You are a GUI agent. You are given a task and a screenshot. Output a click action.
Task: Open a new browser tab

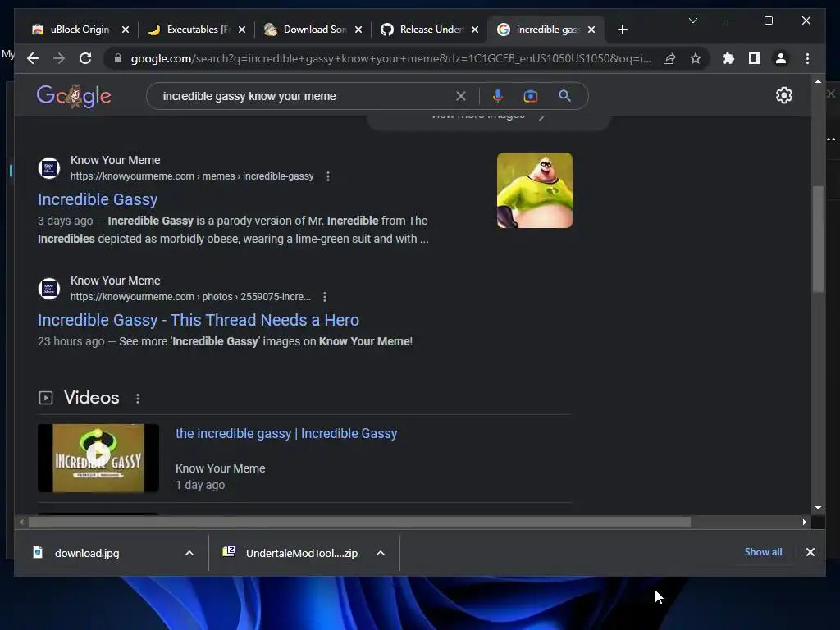point(622,30)
